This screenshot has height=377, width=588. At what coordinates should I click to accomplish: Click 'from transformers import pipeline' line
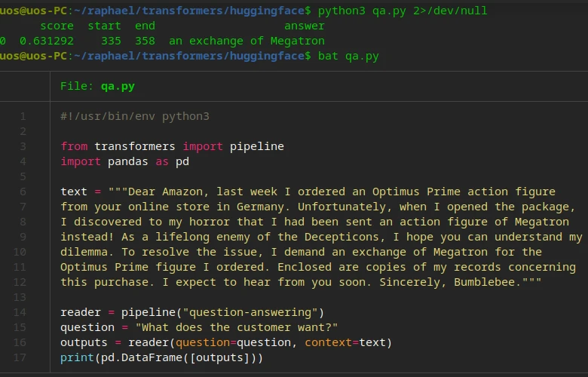coord(172,146)
